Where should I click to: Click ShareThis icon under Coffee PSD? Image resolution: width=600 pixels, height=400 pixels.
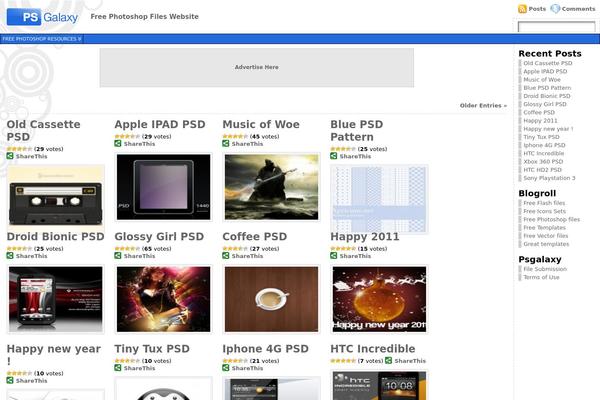[226, 255]
